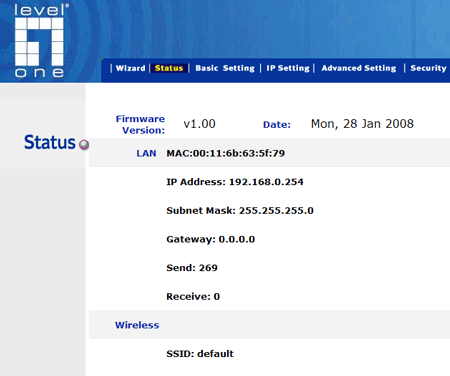
Task: Click the Wireless section header
Action: coord(137,325)
